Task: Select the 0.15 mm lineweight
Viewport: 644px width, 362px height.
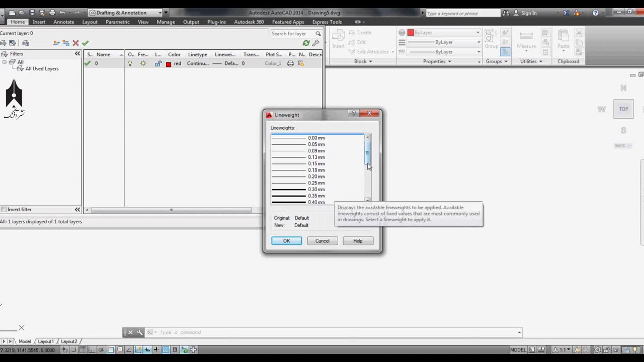Action: 317,164
